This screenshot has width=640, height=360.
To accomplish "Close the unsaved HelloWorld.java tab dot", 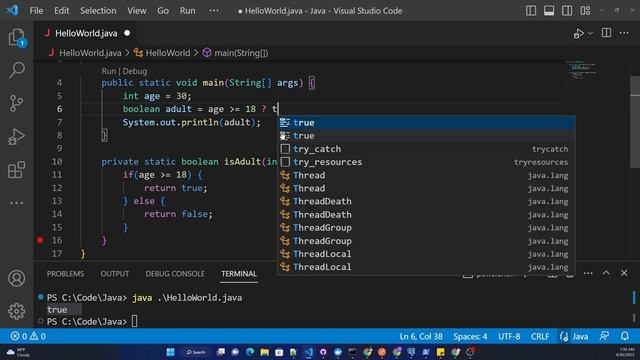I will [x=127, y=33].
